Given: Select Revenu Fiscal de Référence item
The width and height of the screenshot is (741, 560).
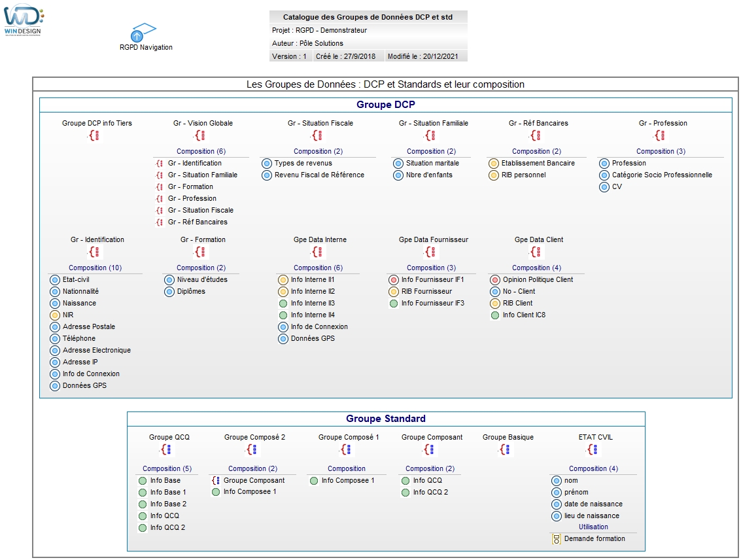Looking at the screenshot, I should (x=319, y=175).
